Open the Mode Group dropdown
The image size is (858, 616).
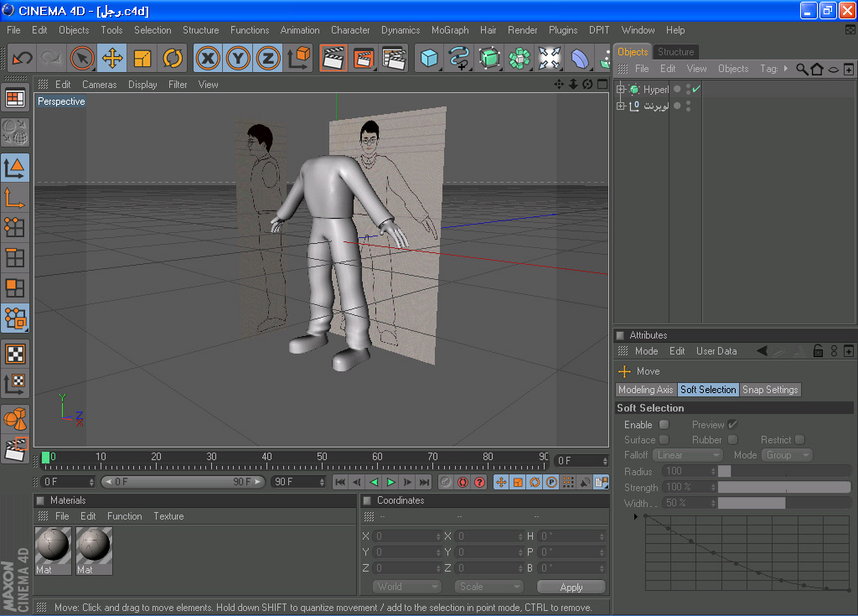pos(787,455)
